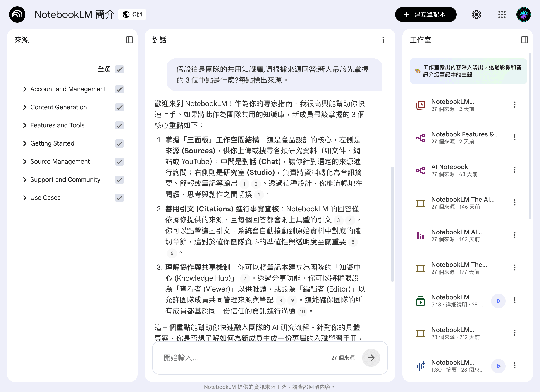This screenshot has height=392, width=540.
Task: Open citation 3 in the second point
Action: [x=338, y=220]
